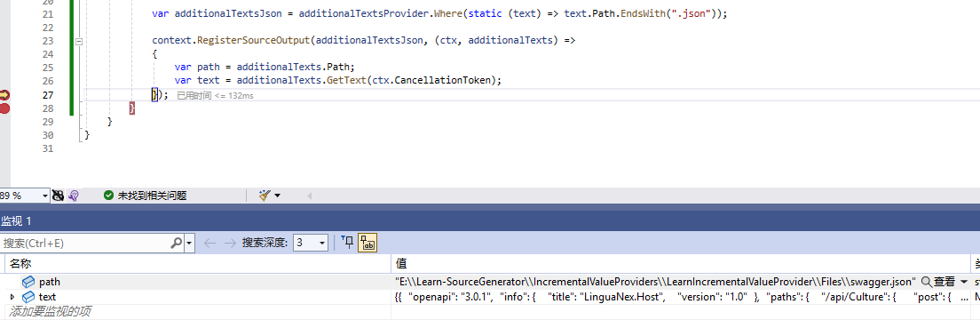The height and width of the screenshot is (320, 980).
Task: Click the code cleanup broom icon
Action: 265,196
